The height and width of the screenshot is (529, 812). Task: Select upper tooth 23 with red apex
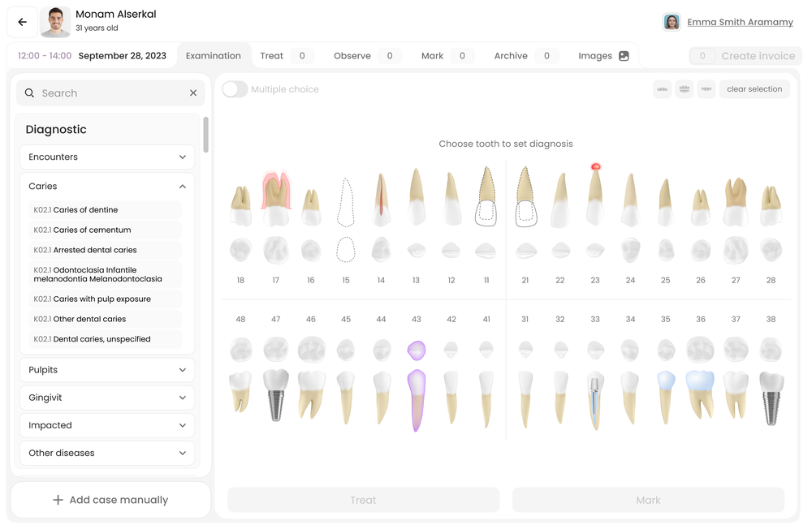pos(595,196)
